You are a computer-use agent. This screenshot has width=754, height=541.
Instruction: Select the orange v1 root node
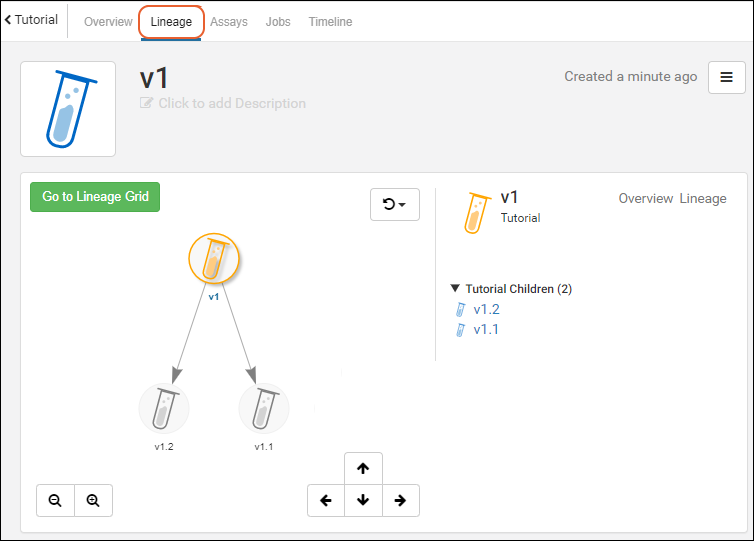[213, 259]
